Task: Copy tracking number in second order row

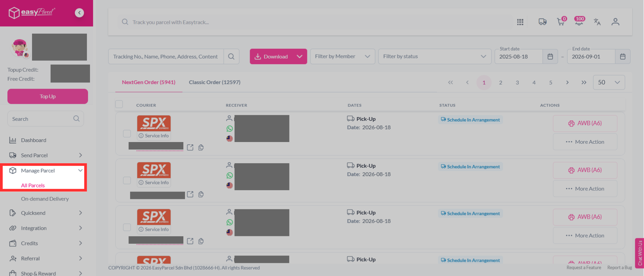Action: click(201, 194)
